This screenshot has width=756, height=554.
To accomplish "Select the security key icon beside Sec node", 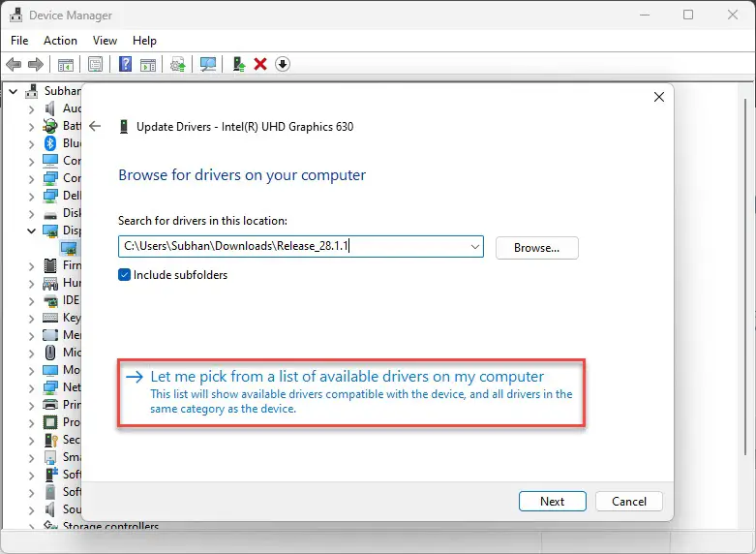I will tap(50, 440).
